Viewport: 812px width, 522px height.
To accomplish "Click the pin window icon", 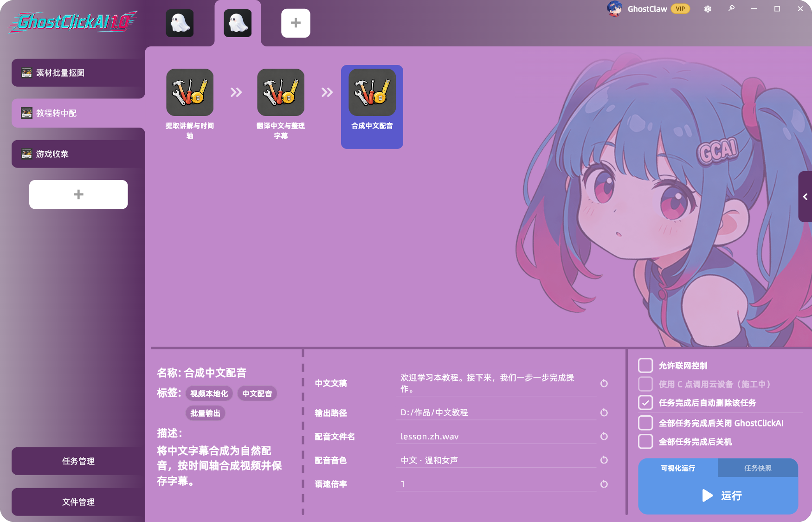I will [x=731, y=8].
